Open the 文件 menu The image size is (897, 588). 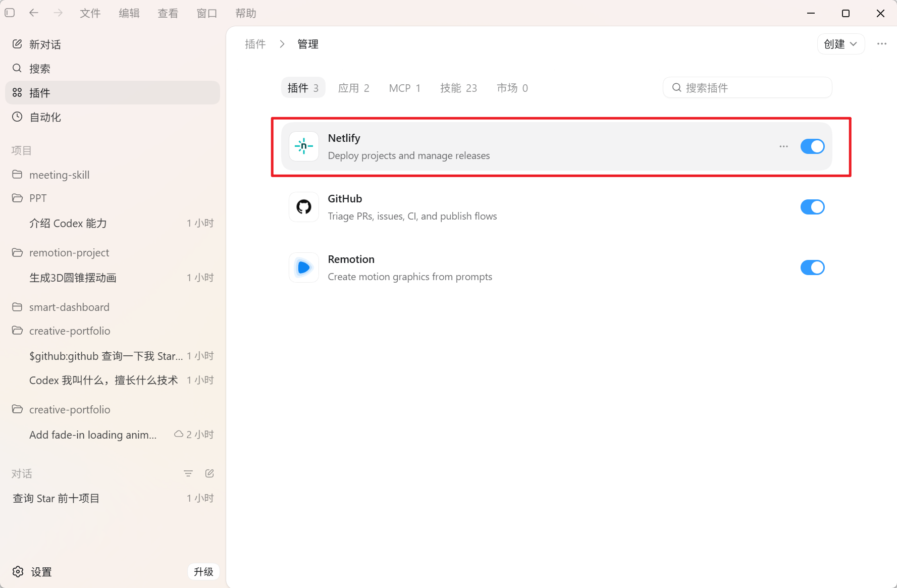coord(90,13)
